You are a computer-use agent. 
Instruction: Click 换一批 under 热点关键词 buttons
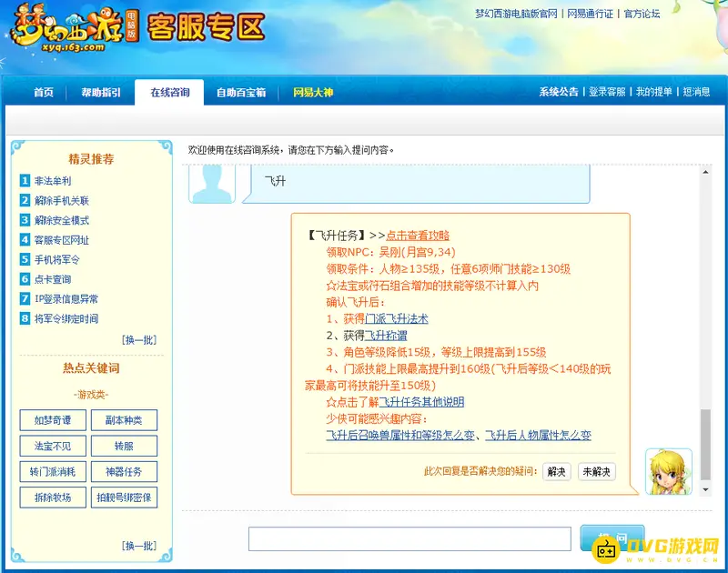pos(139,546)
